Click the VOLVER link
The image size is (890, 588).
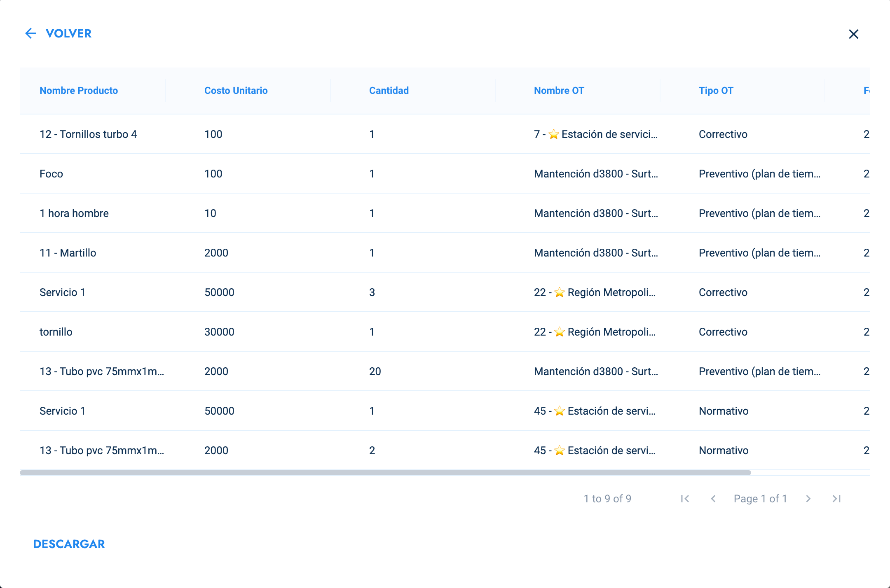[x=68, y=33]
